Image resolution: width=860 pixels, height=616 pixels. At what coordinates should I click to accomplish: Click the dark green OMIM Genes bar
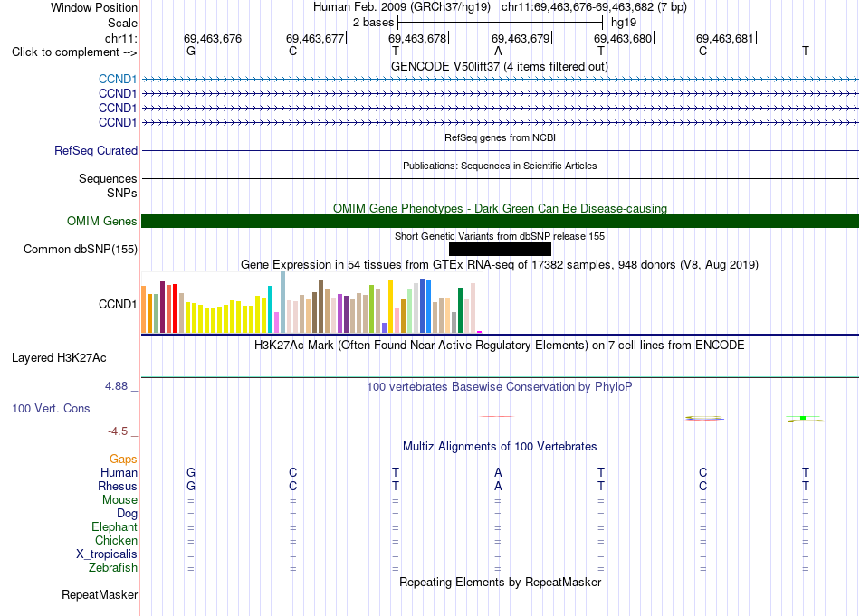tap(500, 221)
